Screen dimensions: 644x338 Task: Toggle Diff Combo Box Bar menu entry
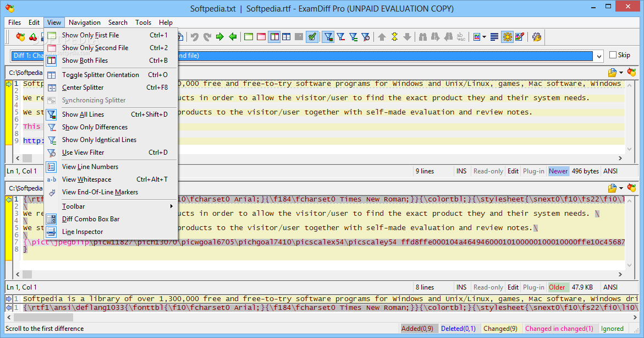[x=111, y=219]
